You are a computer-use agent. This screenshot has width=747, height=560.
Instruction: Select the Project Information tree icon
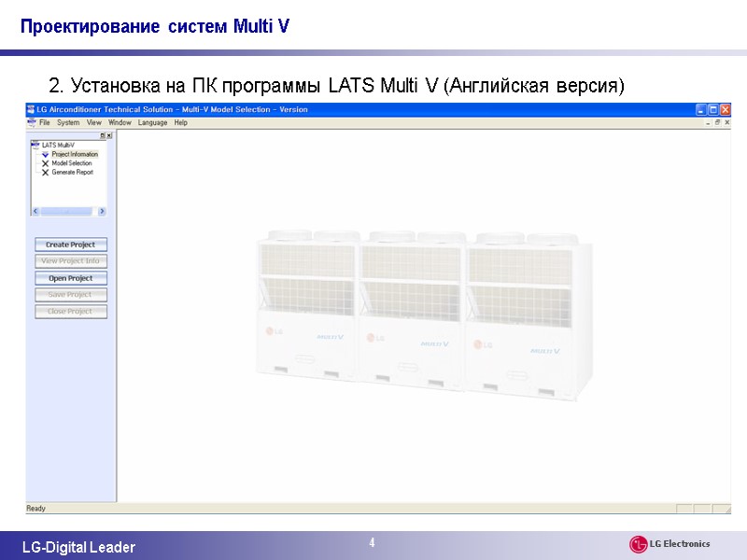[x=46, y=154]
